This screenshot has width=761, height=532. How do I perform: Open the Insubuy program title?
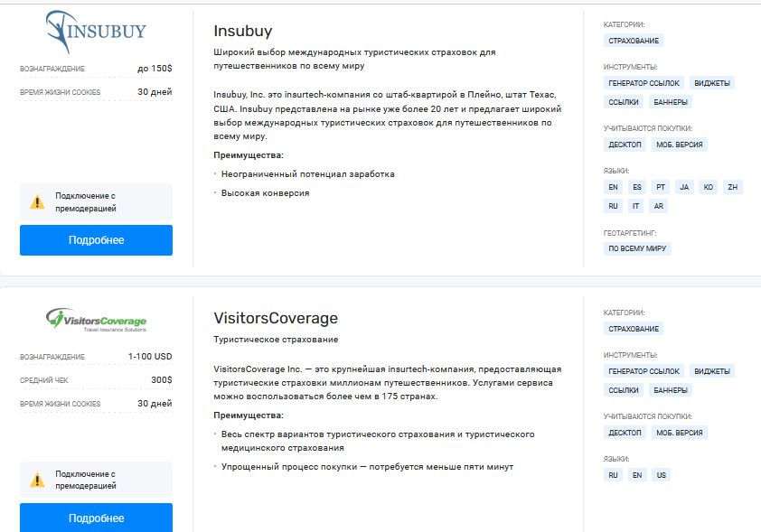[242, 31]
